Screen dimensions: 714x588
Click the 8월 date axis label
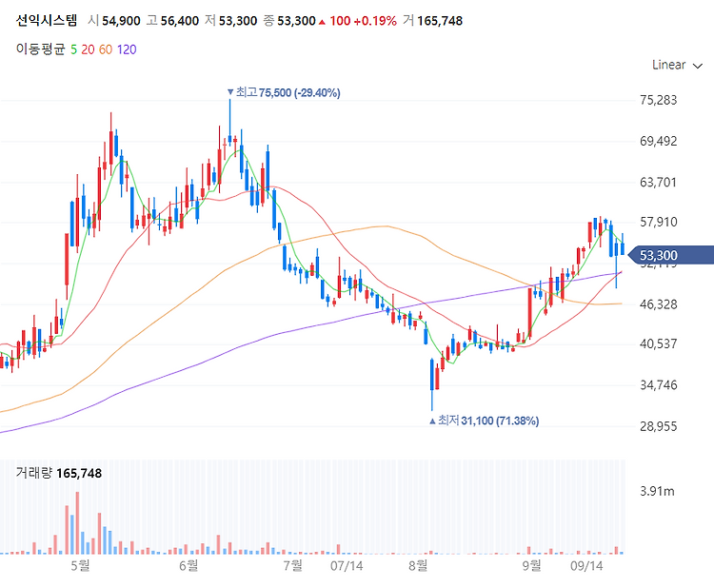[418, 566]
